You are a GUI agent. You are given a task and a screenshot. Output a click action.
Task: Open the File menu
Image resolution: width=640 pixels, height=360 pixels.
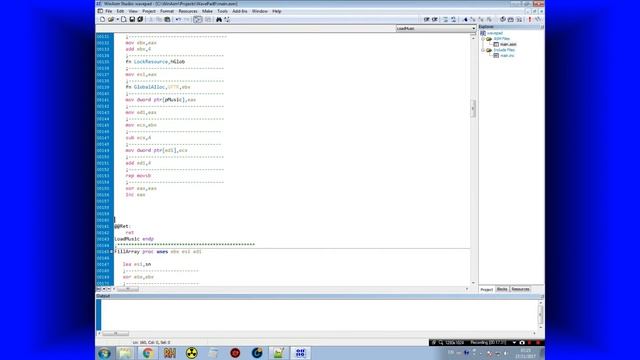[x=109, y=11]
